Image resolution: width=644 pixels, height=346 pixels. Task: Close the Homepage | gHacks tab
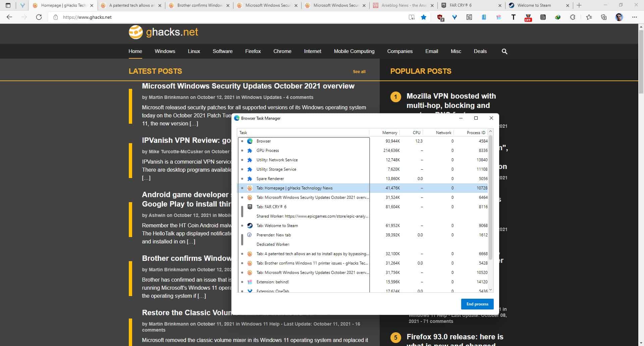click(x=92, y=5)
